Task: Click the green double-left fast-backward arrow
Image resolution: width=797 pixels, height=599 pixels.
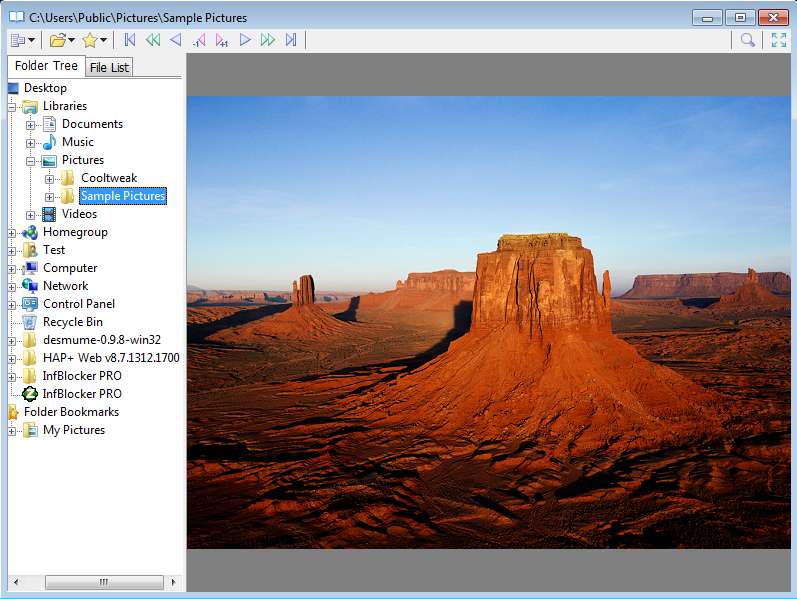Action: [152, 40]
